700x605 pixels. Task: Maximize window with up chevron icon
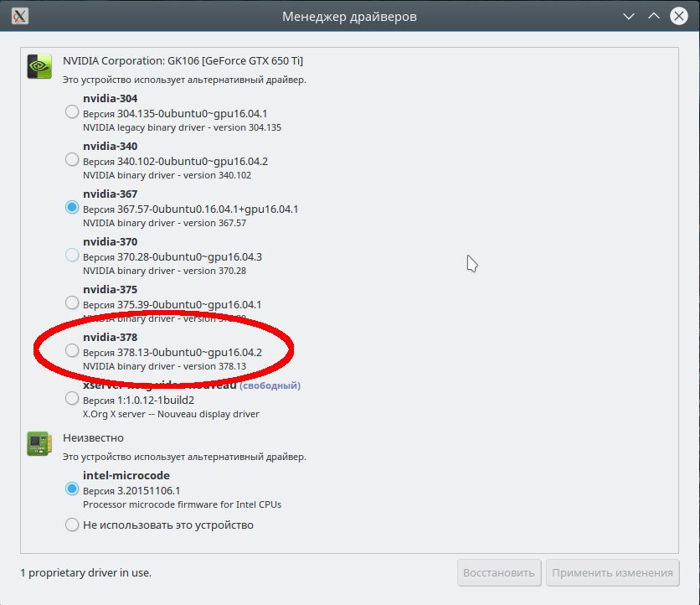tap(654, 16)
